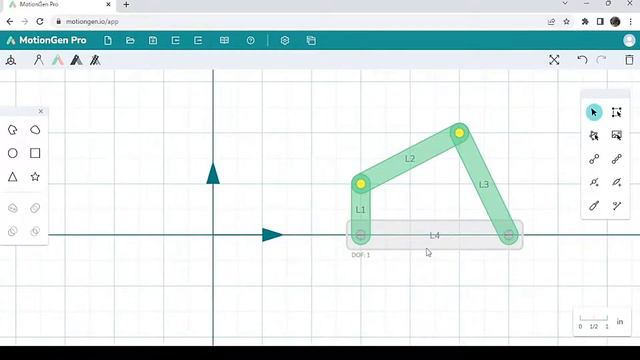
Task: Bookmark the page with the star icon
Action: pos(567,22)
